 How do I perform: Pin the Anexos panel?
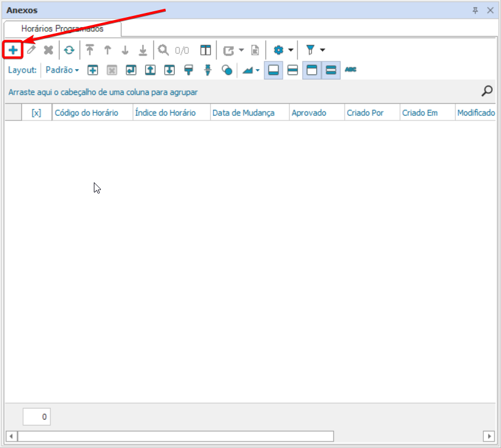click(x=476, y=11)
